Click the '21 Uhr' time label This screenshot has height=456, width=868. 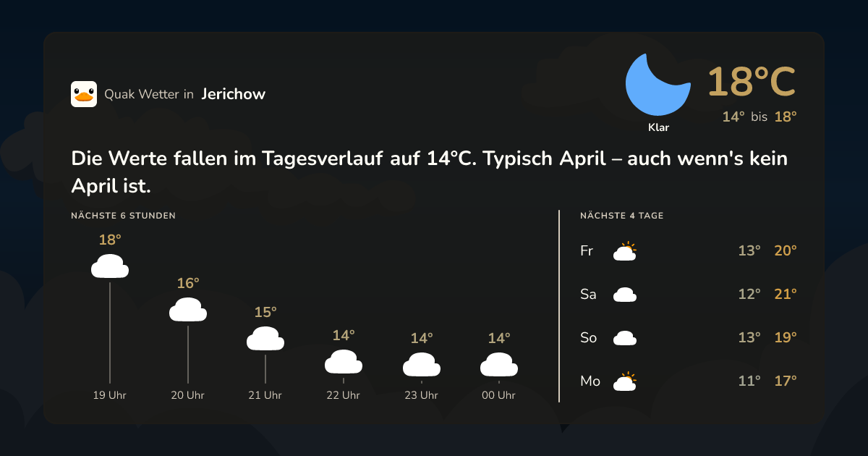click(265, 395)
